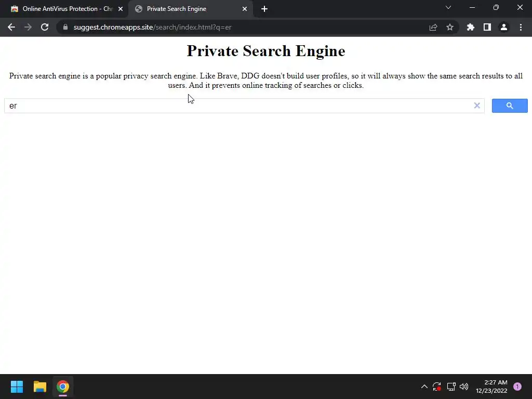Click the address bar URL
Viewport: 532px width, 399px height.
[x=152, y=27]
